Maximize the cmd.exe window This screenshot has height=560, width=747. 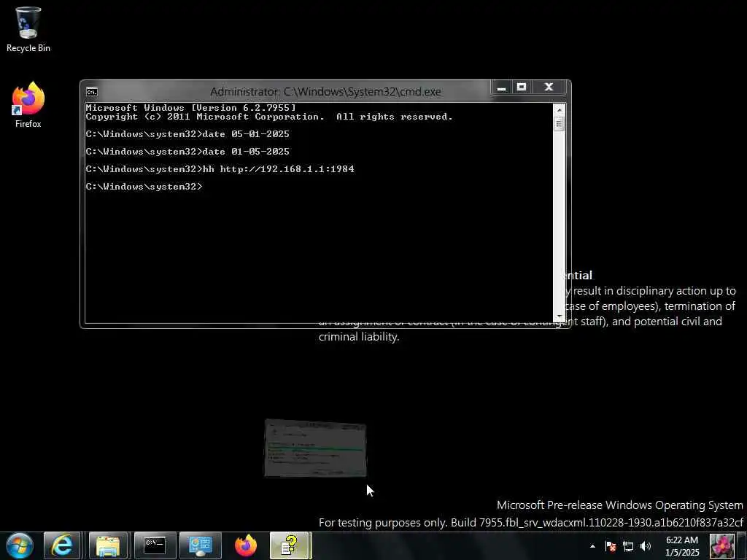tap(521, 87)
